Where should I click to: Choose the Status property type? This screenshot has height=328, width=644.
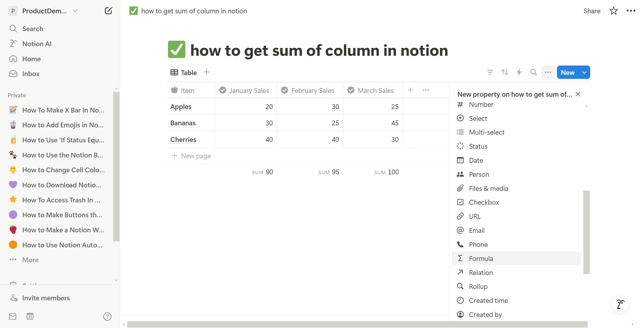tap(516, 146)
